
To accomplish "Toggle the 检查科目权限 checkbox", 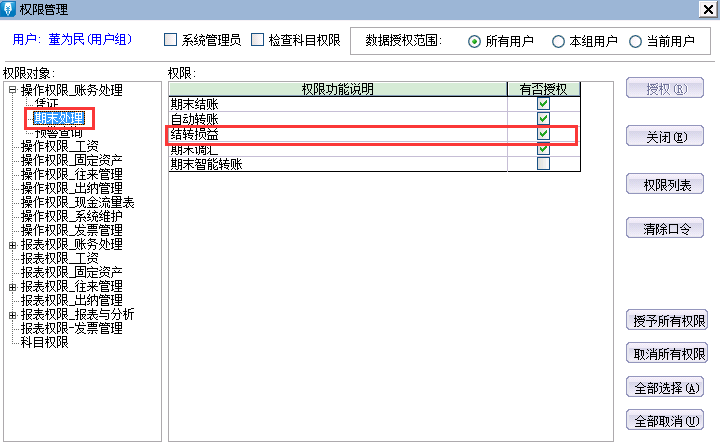I will coord(257,41).
